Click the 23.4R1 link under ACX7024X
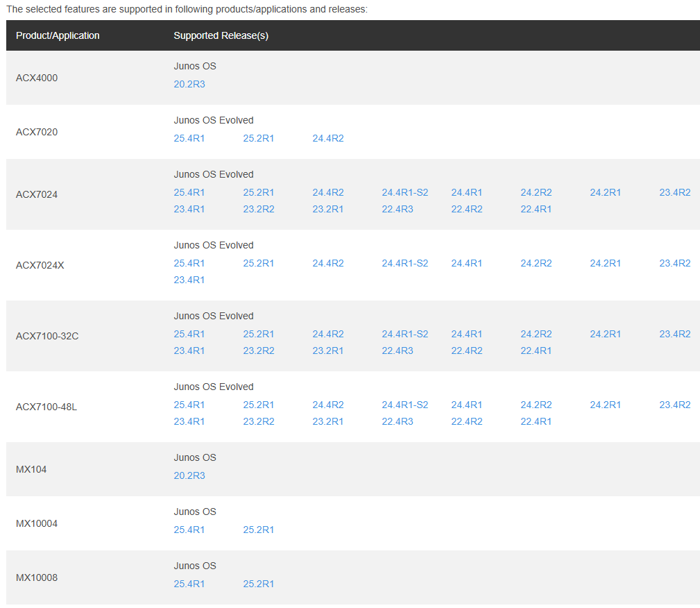This screenshot has height=608, width=700. pyautogui.click(x=189, y=280)
